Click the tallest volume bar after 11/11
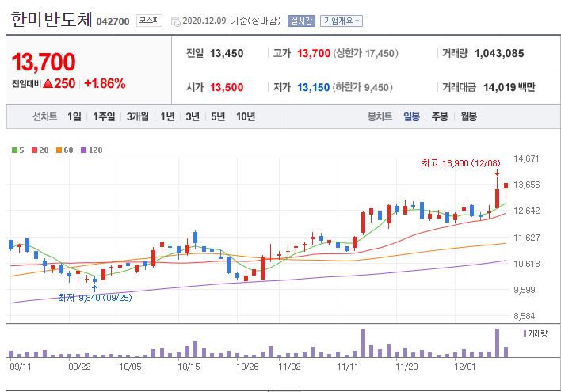The width and height of the screenshot is (561, 392). (x=497, y=343)
